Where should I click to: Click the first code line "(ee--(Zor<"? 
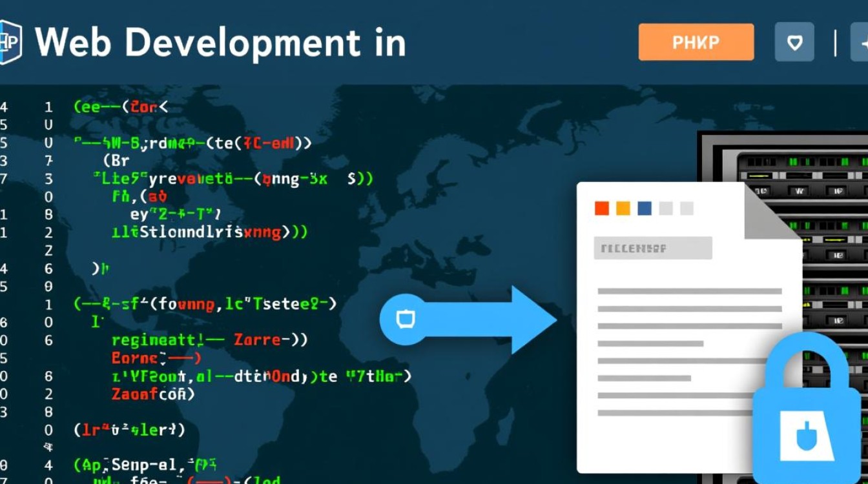coord(121,107)
